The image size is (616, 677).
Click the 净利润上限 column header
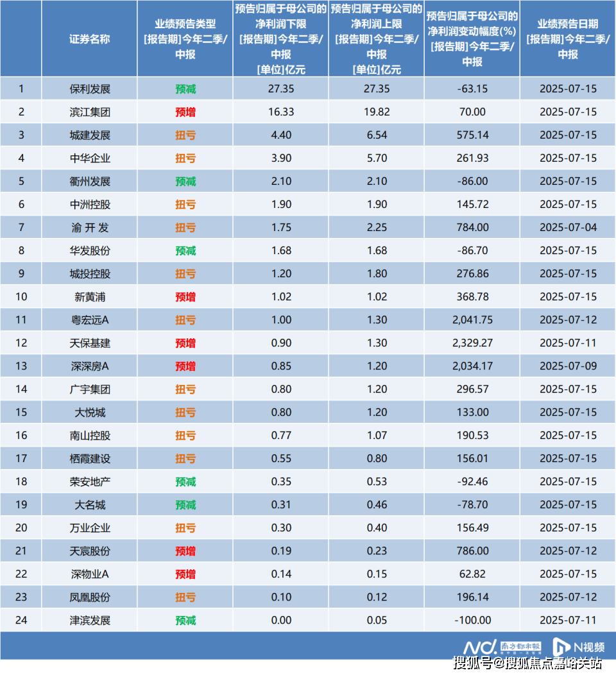(376, 39)
